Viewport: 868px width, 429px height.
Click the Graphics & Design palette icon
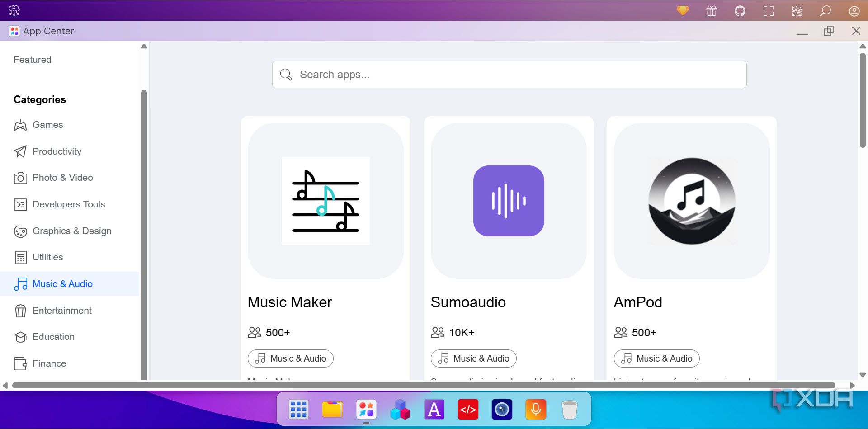[x=20, y=231]
